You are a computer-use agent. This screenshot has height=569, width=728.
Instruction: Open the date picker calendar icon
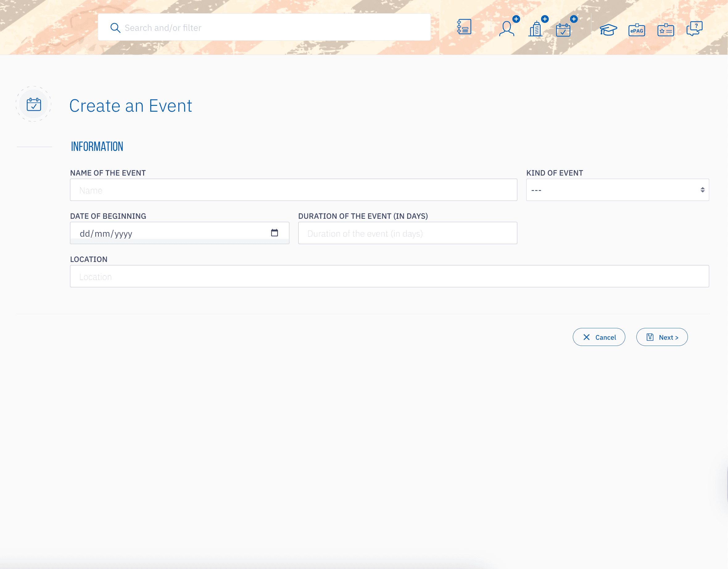point(274,232)
